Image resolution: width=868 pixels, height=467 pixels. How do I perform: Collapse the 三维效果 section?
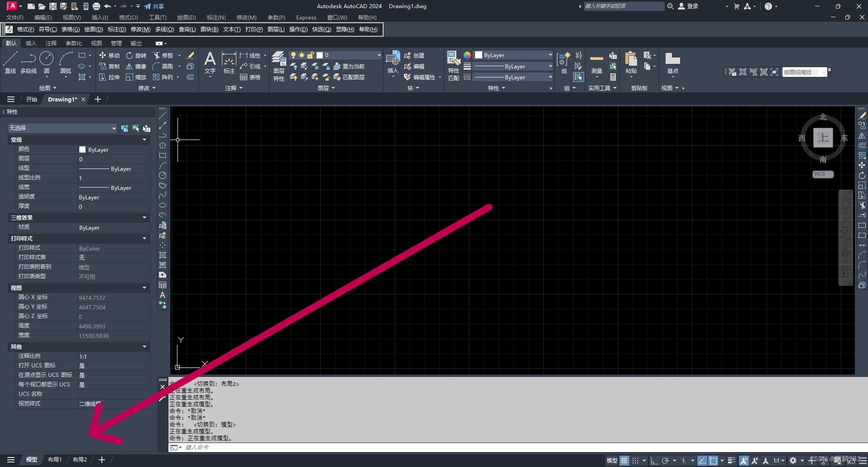point(144,217)
